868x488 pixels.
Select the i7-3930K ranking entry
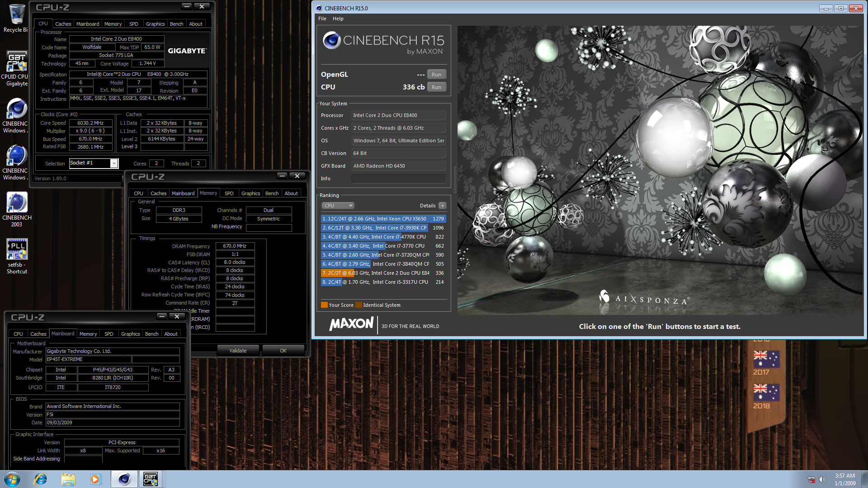coord(383,228)
